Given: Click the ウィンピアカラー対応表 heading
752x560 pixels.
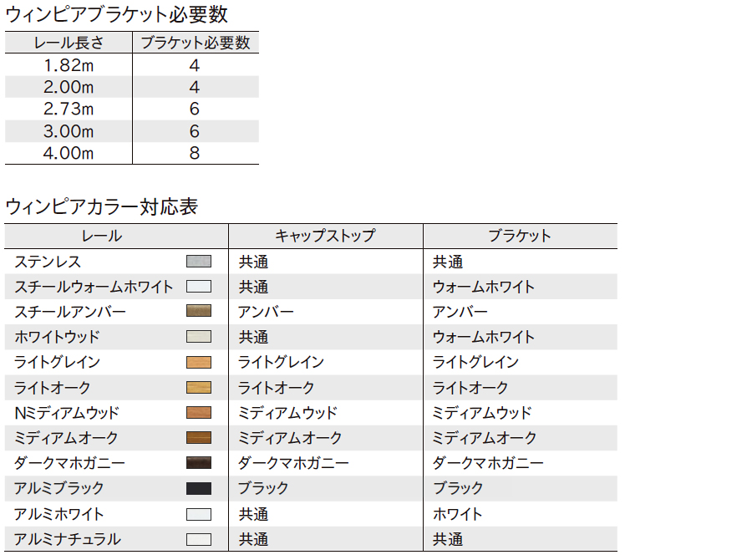Looking at the screenshot, I should pos(101,206).
